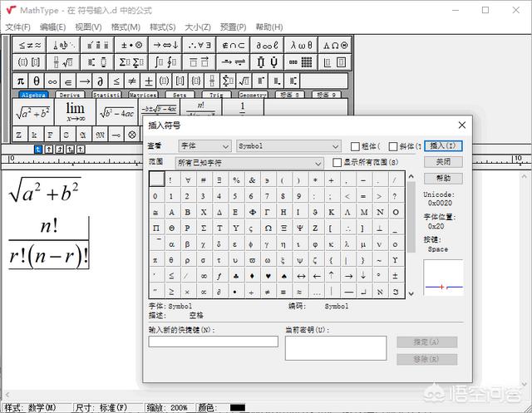The image size is (532, 413).
Task: Click the current keys list box
Action: click(x=336, y=348)
